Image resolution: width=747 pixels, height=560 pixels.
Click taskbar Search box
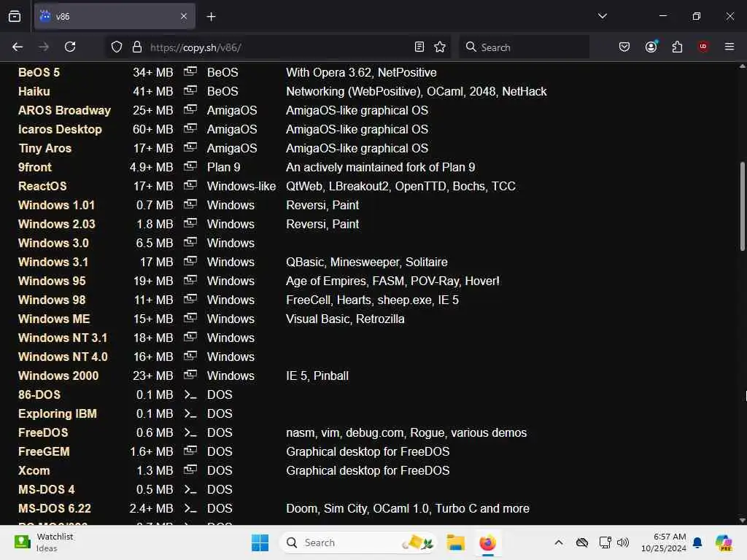point(358,542)
